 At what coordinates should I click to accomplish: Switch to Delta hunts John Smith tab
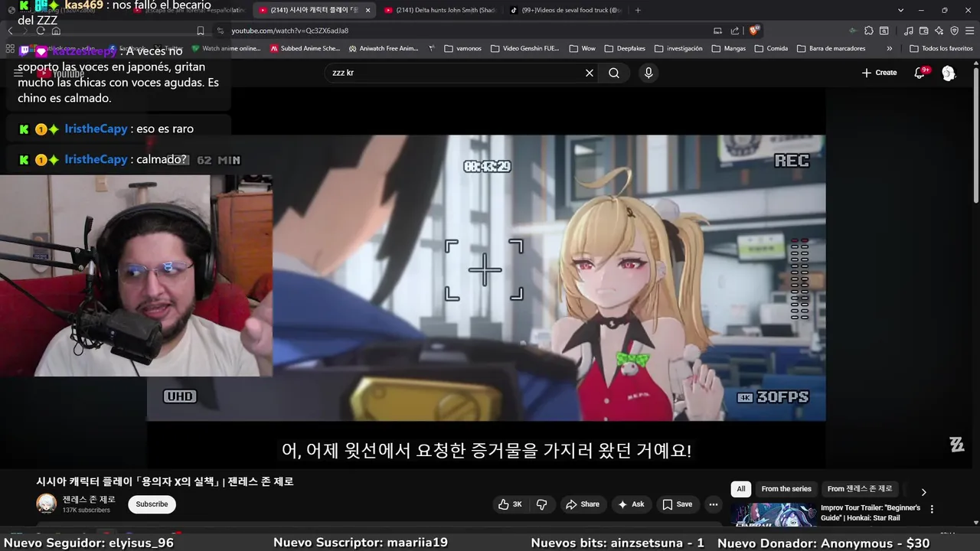click(x=440, y=10)
